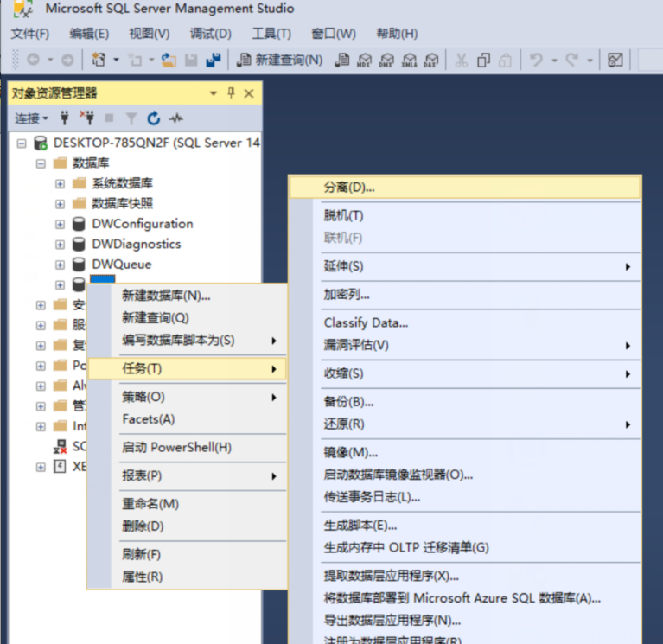Select Facets(A) in the context menu
The height and width of the screenshot is (644, 663).
coord(187,419)
